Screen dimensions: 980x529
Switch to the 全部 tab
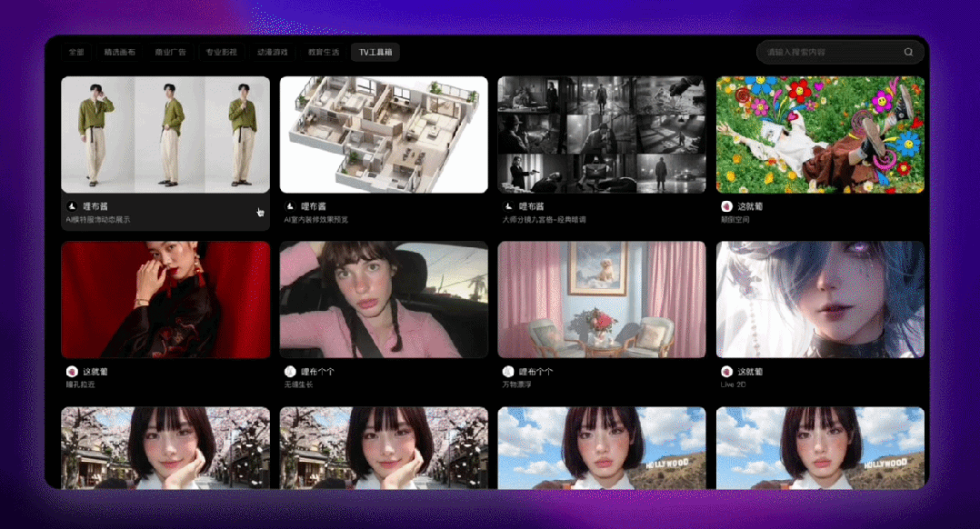76,53
